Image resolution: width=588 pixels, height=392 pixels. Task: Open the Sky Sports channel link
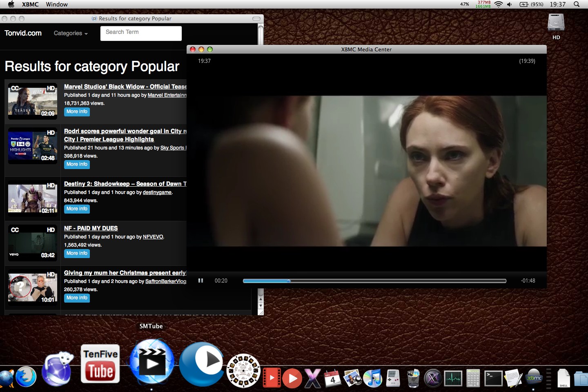173,148
